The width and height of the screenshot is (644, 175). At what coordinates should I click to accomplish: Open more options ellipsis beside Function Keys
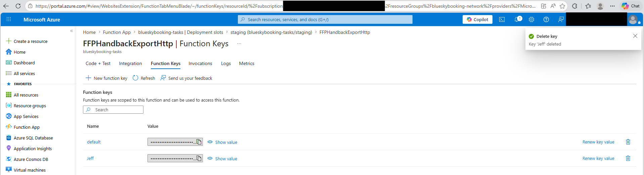(239, 44)
